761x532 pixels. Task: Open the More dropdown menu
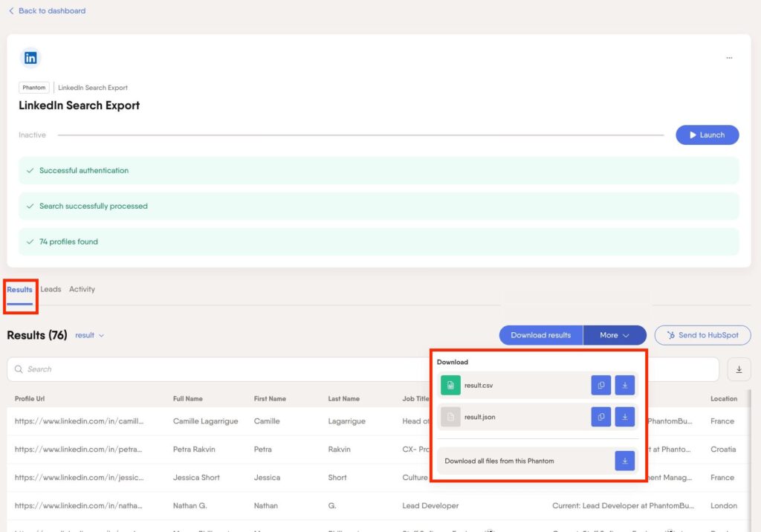tap(615, 335)
